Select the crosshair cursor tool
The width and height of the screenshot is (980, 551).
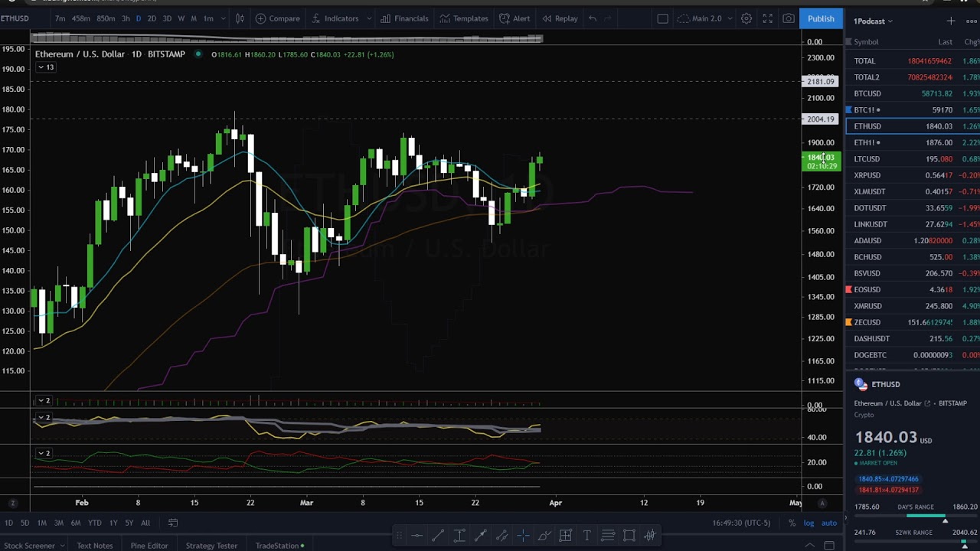tap(523, 536)
